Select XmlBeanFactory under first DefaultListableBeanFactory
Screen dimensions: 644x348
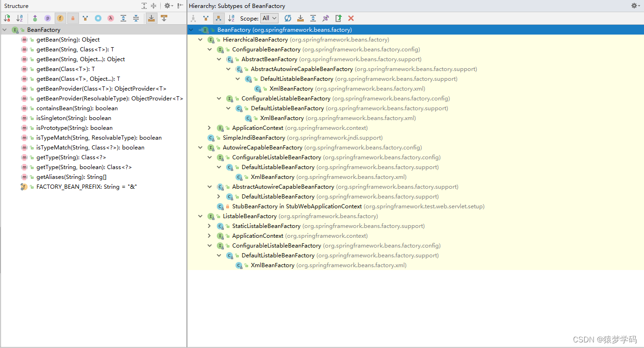291,89
